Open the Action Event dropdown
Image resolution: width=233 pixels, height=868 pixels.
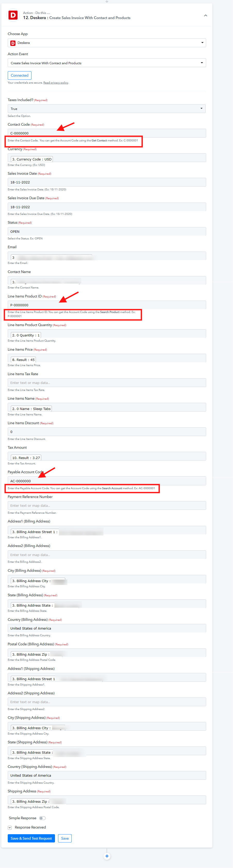(x=107, y=63)
